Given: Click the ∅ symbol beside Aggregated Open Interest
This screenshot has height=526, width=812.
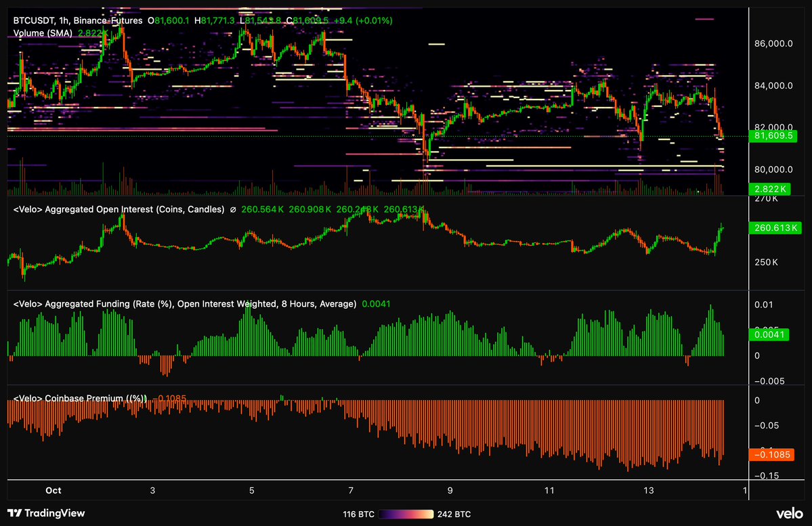Looking at the screenshot, I should [x=232, y=210].
